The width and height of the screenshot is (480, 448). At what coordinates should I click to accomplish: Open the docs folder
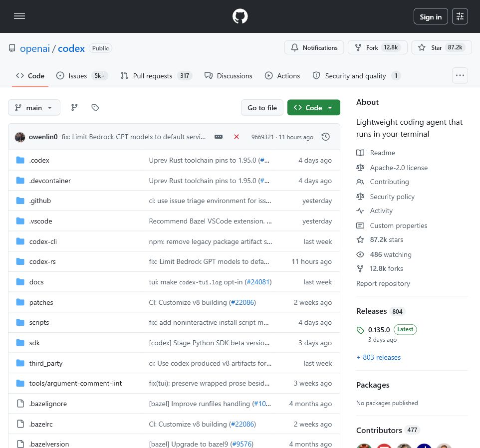(x=36, y=282)
